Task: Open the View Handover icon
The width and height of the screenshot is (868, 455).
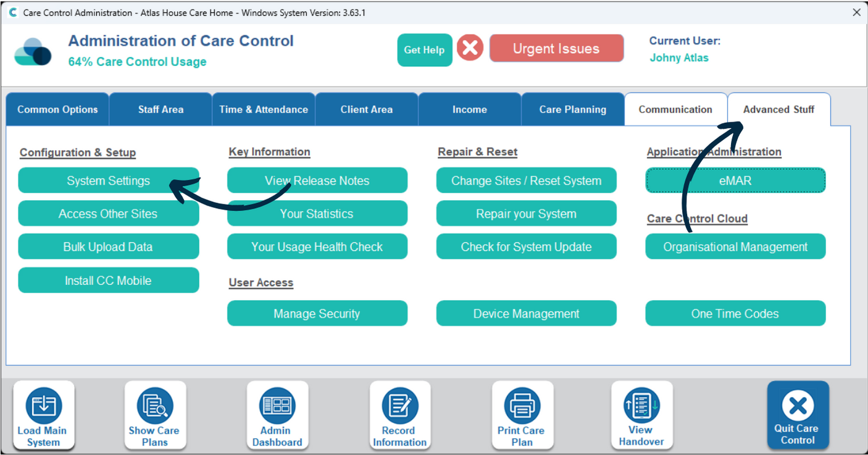Action: [642, 415]
